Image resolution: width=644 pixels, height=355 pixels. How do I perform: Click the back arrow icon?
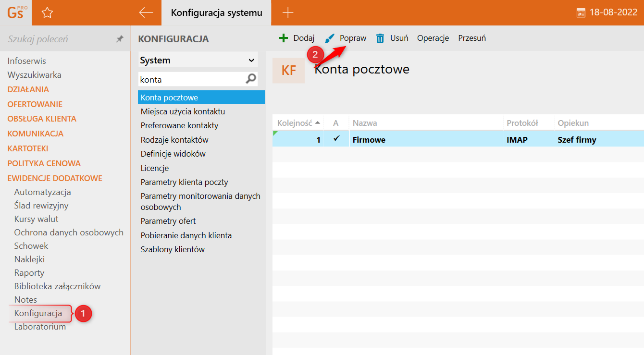(146, 12)
